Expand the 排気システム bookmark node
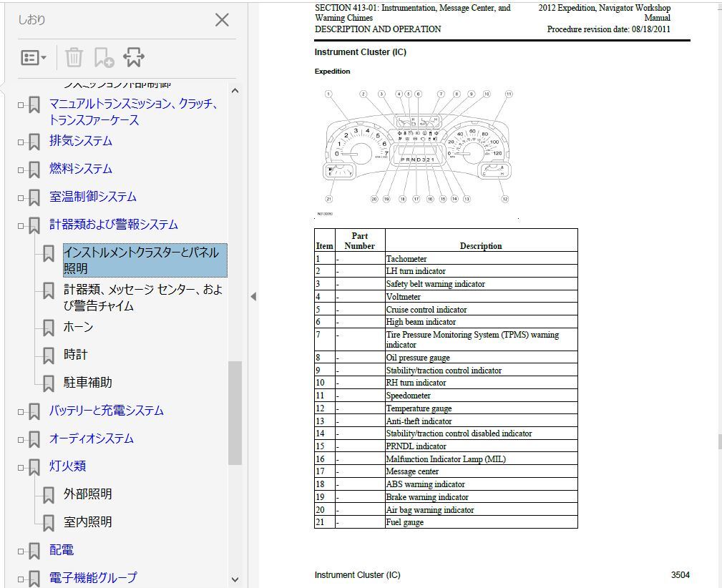Screen dimensions: 722x588 (x=21, y=142)
